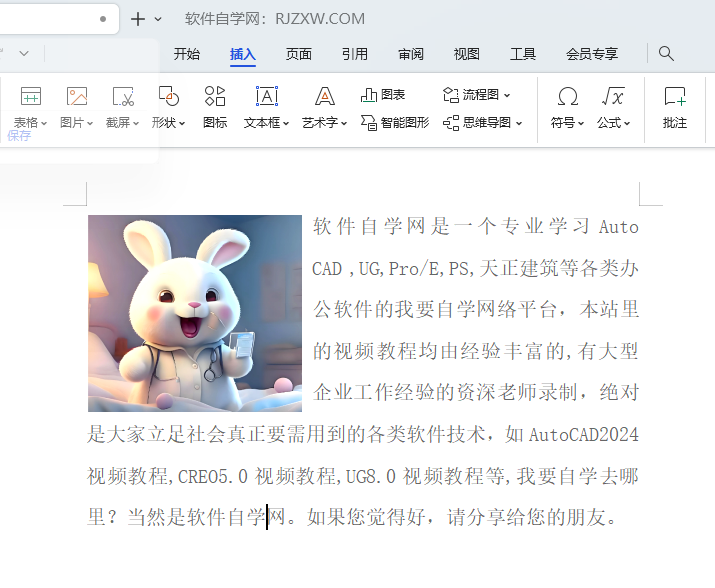Open the Review (审阅) tab
This screenshot has height=588, width=715.
[411, 54]
